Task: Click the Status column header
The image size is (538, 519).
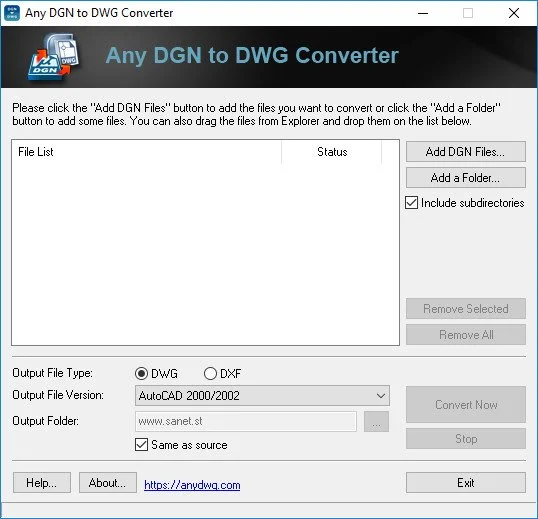Action: [x=332, y=152]
